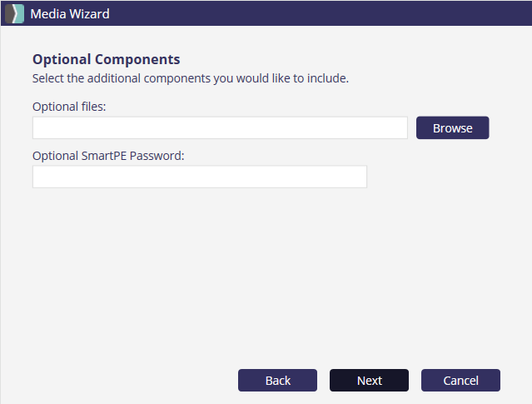Abort the wizard using Cancel
Image resolution: width=532 pixels, height=404 pixels.
click(460, 380)
